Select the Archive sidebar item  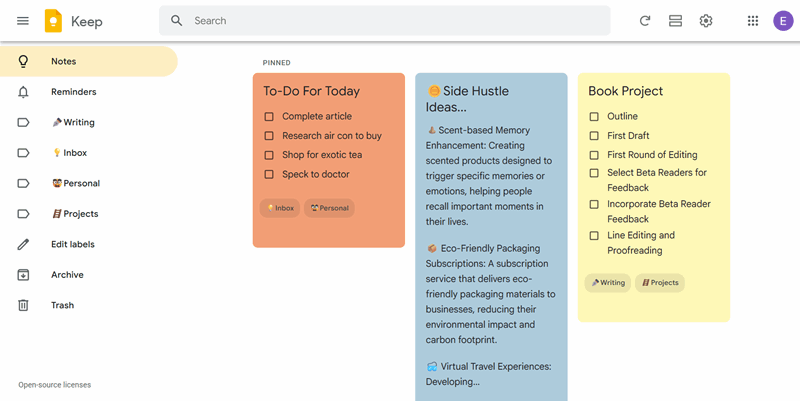[67, 275]
